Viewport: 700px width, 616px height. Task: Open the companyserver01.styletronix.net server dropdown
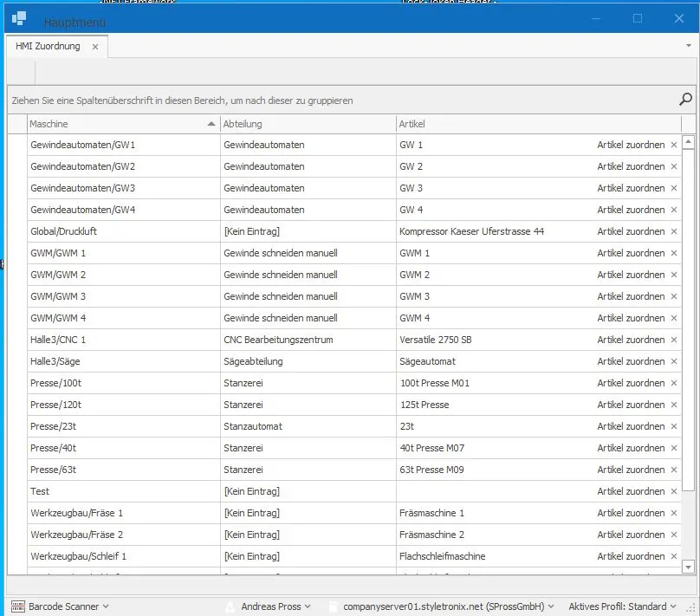(x=551, y=606)
